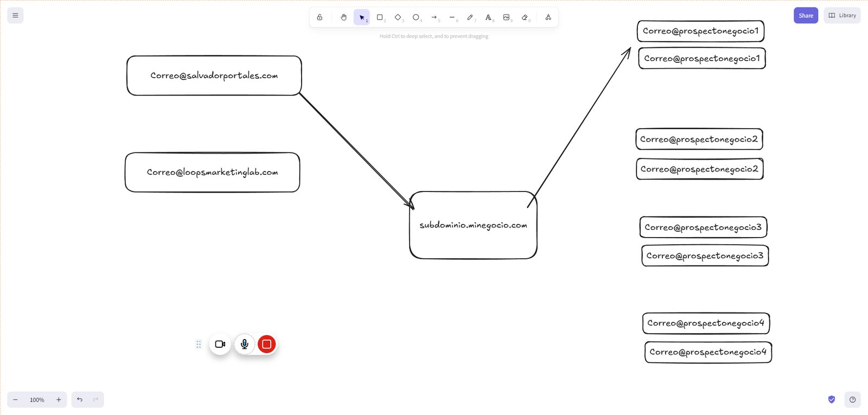Viewport: 868px width, 415px height.
Task: Click the encryption shield icon
Action: coord(832,400)
